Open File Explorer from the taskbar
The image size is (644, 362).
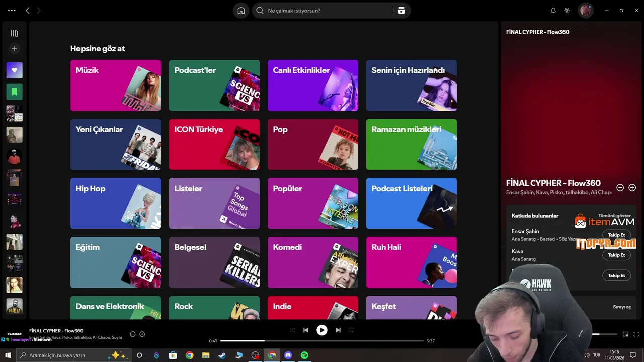pos(206,355)
